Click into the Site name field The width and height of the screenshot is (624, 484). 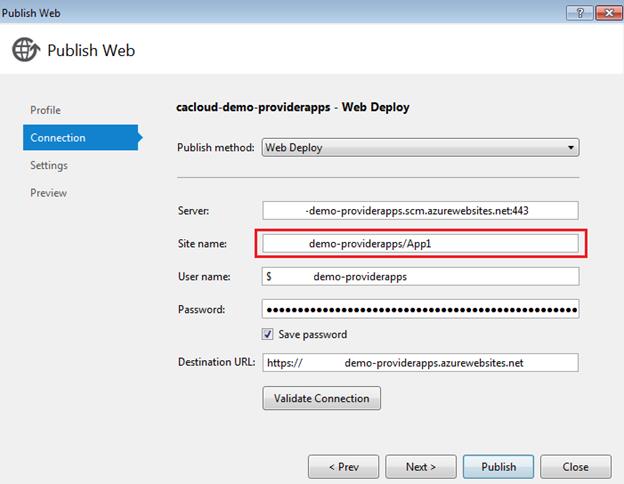pyautogui.click(x=420, y=243)
